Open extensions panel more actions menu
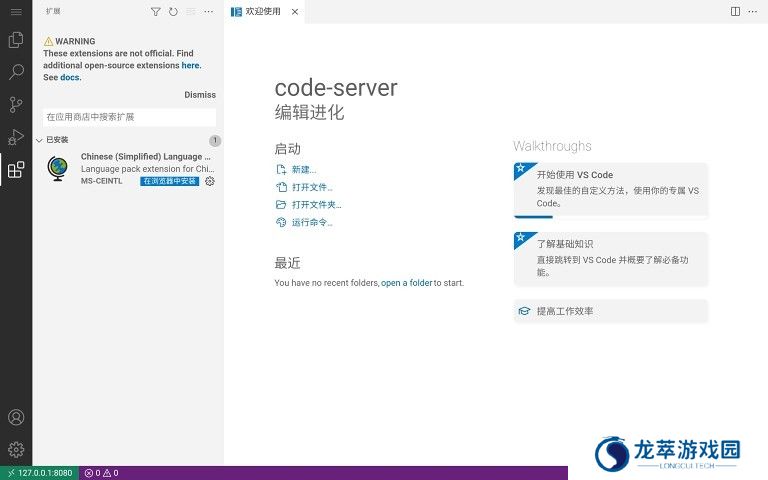768x480 pixels. pos(209,12)
